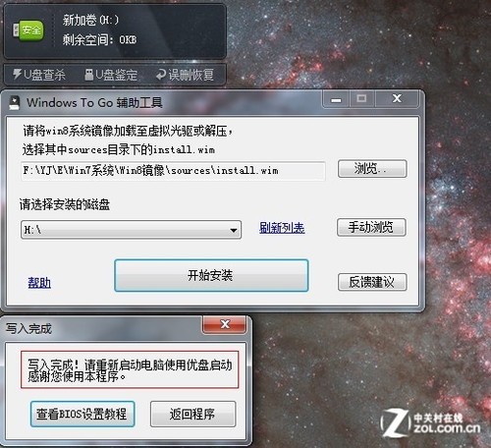The width and height of the screenshot is (491, 448).
Task: Open the 帮助 help link
Action: pos(39,283)
